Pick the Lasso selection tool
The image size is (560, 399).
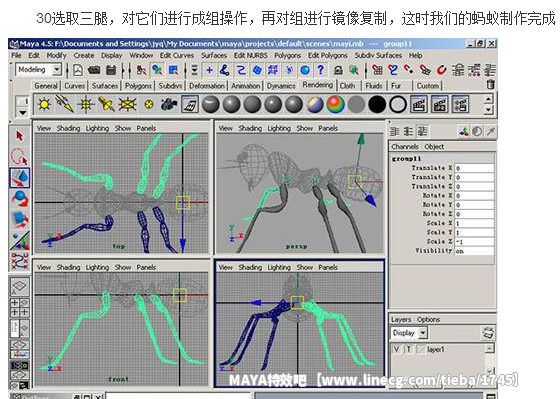pyautogui.click(x=19, y=156)
